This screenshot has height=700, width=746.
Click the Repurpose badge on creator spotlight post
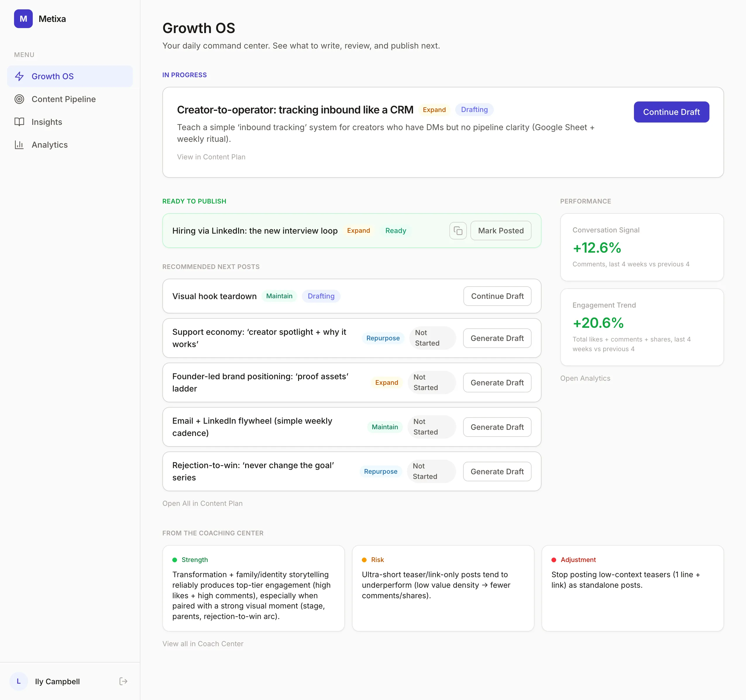tap(383, 338)
